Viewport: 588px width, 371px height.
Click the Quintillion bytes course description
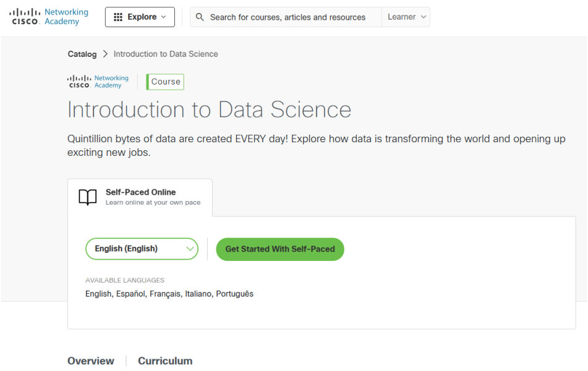[x=316, y=145]
